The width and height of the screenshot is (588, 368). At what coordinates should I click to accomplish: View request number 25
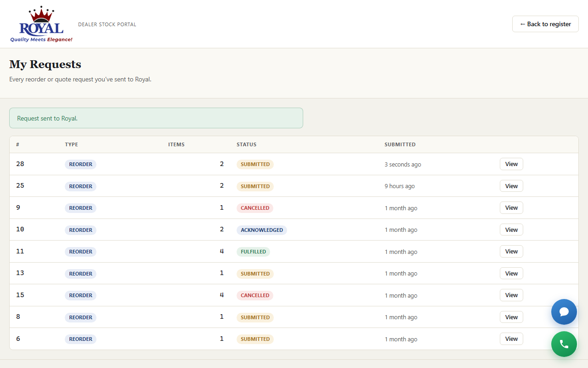511,186
